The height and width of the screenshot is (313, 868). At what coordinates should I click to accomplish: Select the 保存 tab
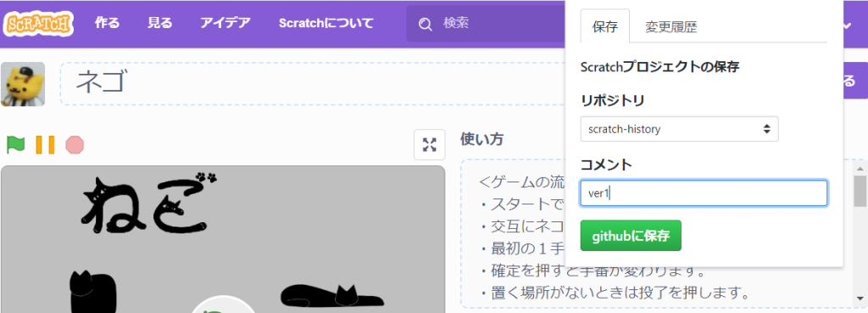[x=605, y=26]
